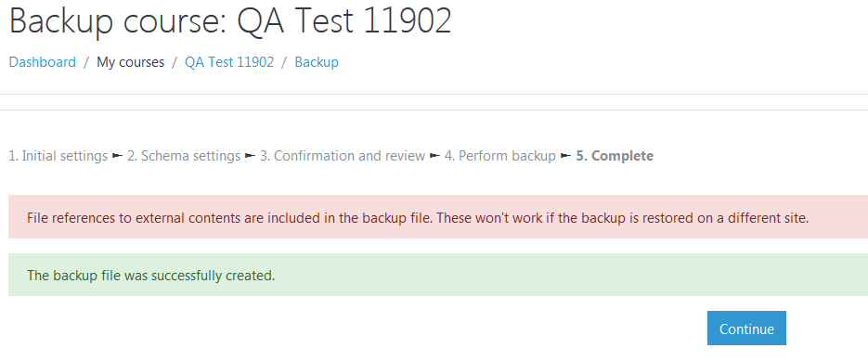Select My courses in the breadcrumb
This screenshot has height=361, width=868.
click(131, 62)
